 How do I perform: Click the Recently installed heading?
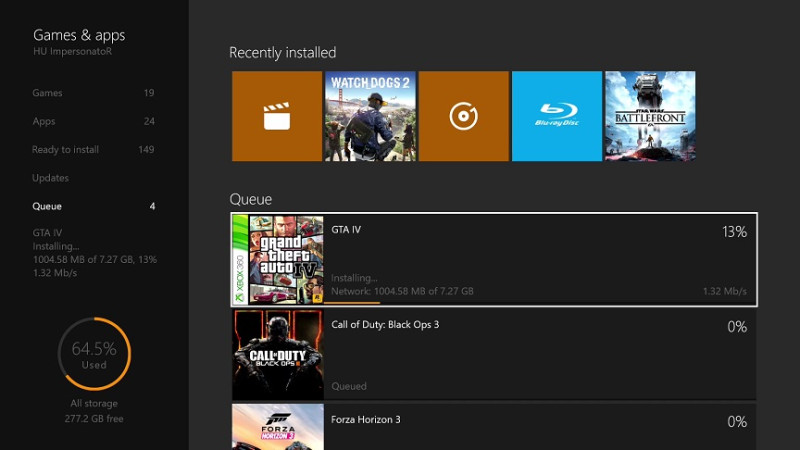[283, 53]
